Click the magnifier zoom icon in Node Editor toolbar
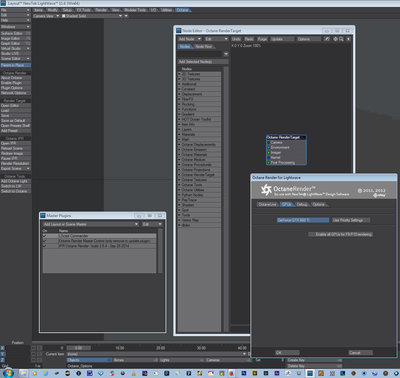Image resolution: width=400 pixels, height=378 pixels. pyautogui.click(x=341, y=39)
